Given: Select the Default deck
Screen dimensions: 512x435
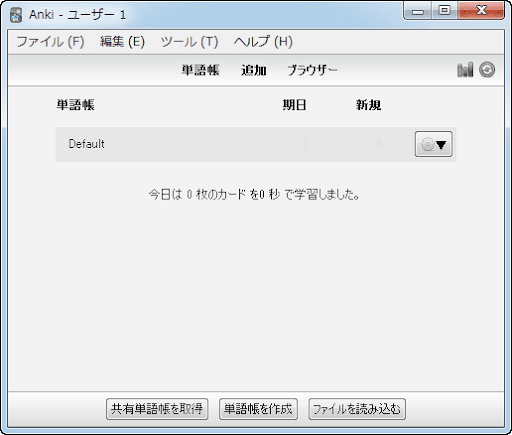Looking at the screenshot, I should click(x=86, y=144).
